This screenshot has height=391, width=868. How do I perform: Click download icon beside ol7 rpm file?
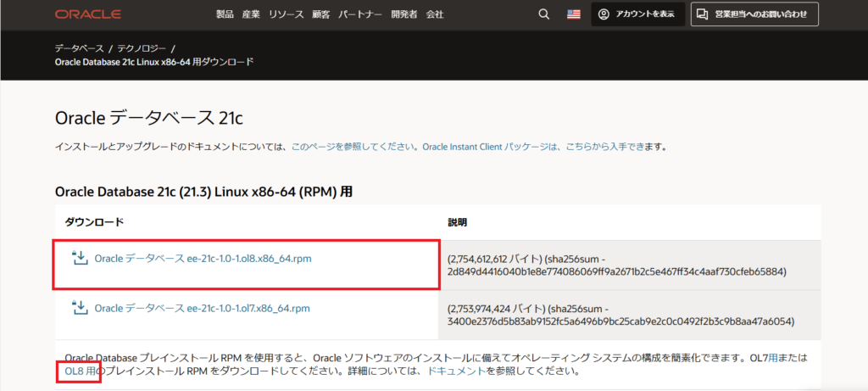81,308
